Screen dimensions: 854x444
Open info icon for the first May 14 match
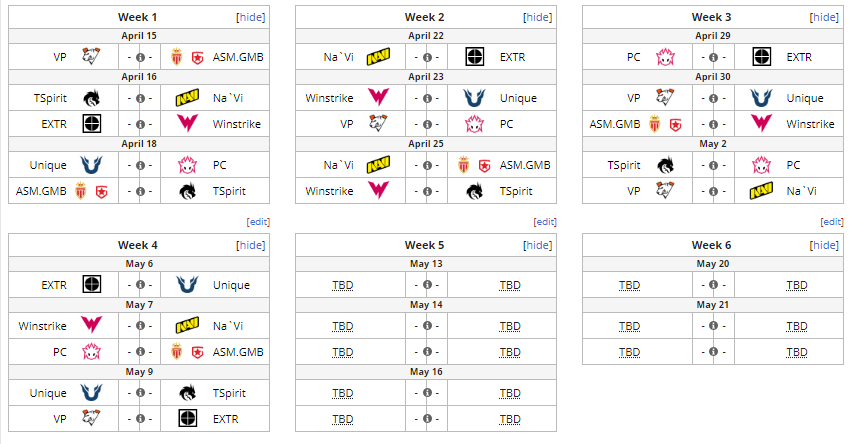(x=427, y=326)
